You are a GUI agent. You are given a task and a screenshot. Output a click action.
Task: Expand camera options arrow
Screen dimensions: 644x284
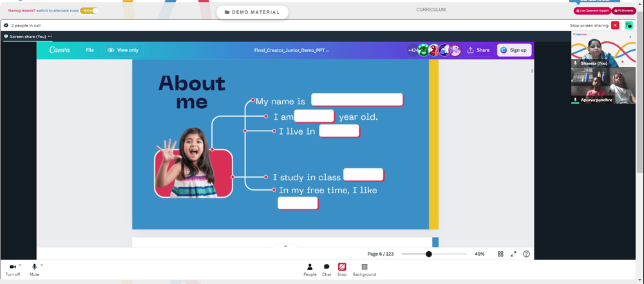coord(20,265)
